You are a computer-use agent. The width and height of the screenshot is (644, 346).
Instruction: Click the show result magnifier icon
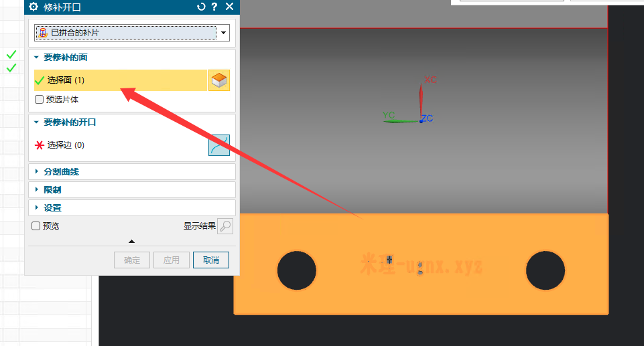(225, 226)
